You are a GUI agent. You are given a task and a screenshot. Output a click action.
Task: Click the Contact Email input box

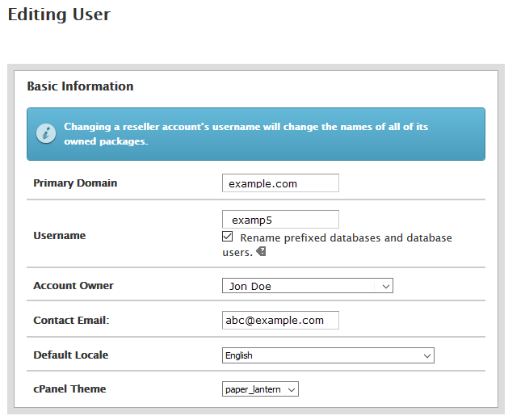[280, 321]
